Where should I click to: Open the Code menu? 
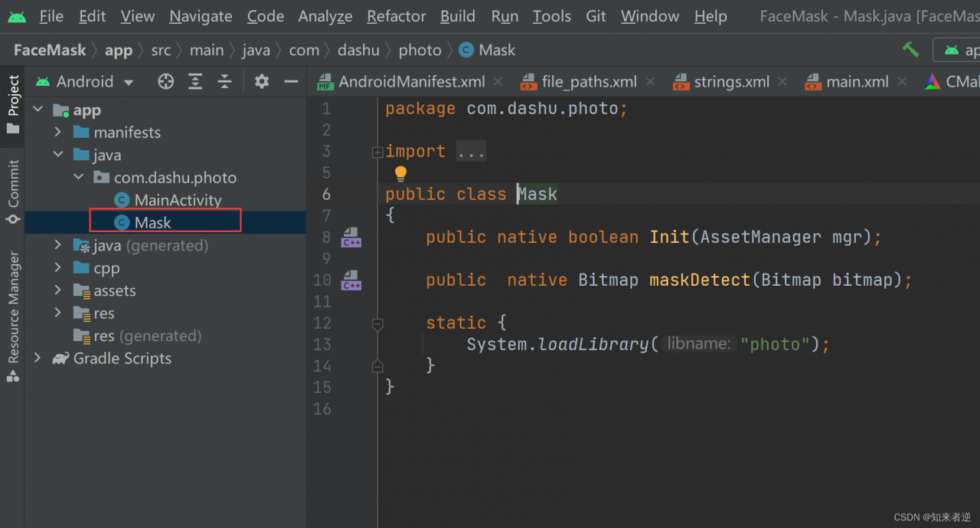click(x=266, y=16)
